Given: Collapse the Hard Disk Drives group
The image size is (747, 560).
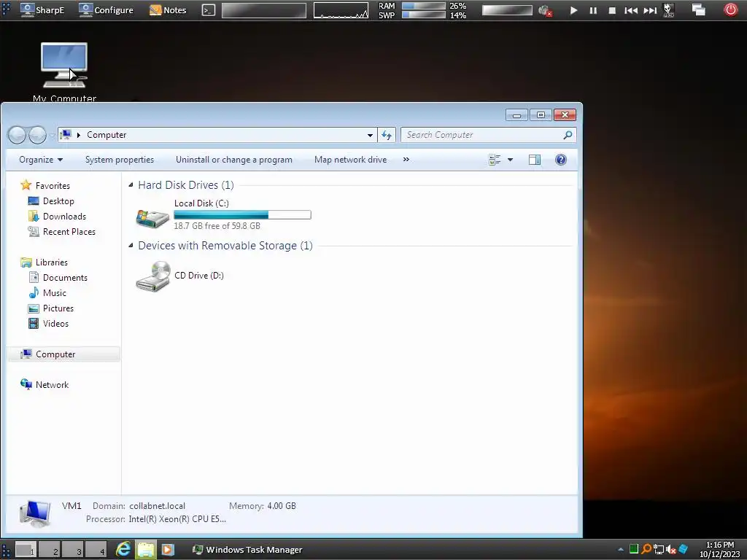Looking at the screenshot, I should (x=131, y=184).
